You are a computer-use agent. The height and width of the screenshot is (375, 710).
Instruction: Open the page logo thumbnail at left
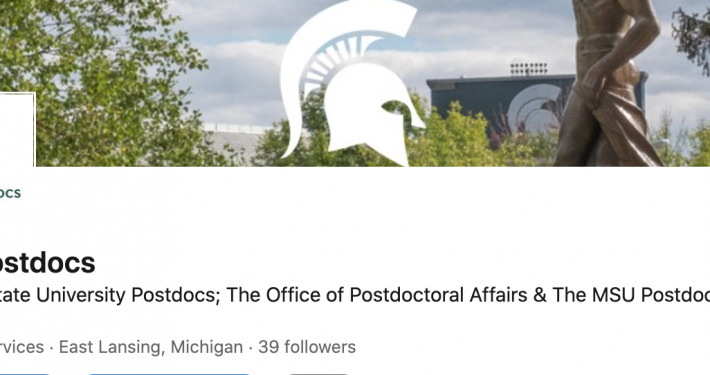17,130
